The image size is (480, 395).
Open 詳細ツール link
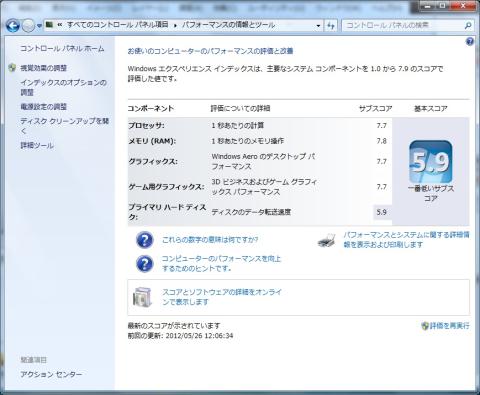pos(37,145)
